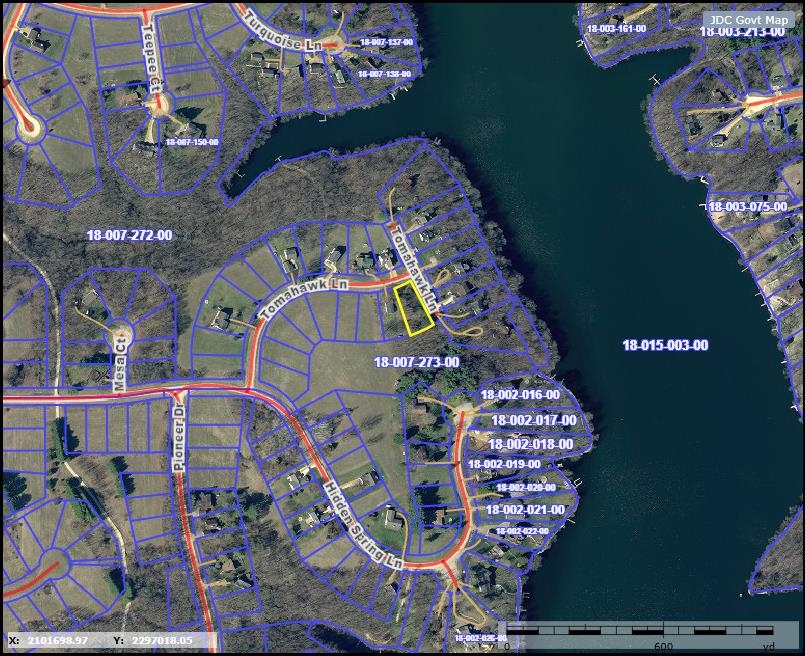The height and width of the screenshot is (656, 805).
Task: Select parcel label 18-002-022-00
Action: click(522, 531)
